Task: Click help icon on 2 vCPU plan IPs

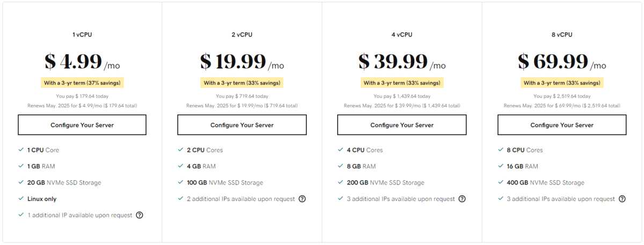Action: [302, 199]
